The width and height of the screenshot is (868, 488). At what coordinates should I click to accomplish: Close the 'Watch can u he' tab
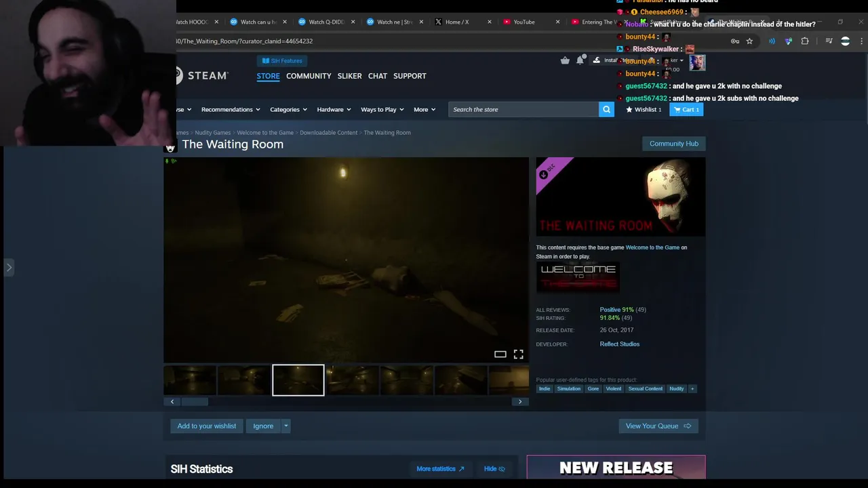(285, 22)
